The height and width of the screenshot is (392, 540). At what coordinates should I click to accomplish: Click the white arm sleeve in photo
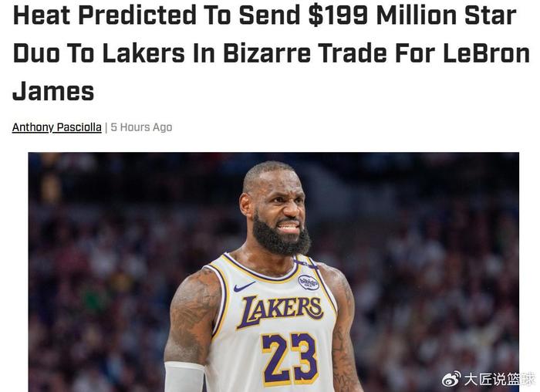pos(184,377)
